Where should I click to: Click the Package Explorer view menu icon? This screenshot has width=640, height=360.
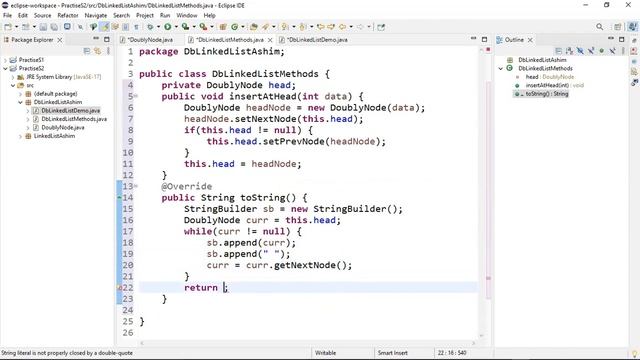pos(108,51)
